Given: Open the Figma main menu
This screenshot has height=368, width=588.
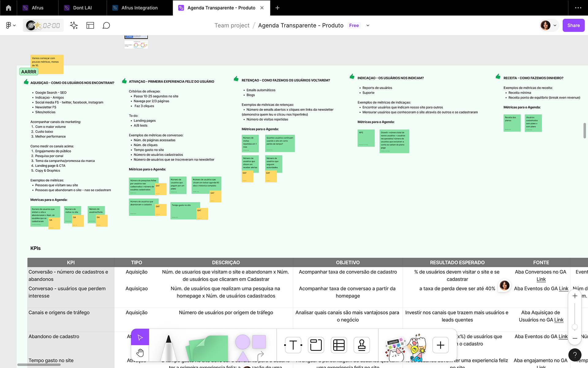Looking at the screenshot, I should (10, 25).
